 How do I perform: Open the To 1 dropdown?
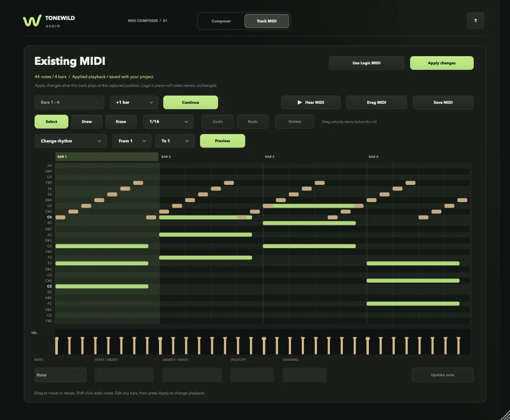tap(175, 141)
